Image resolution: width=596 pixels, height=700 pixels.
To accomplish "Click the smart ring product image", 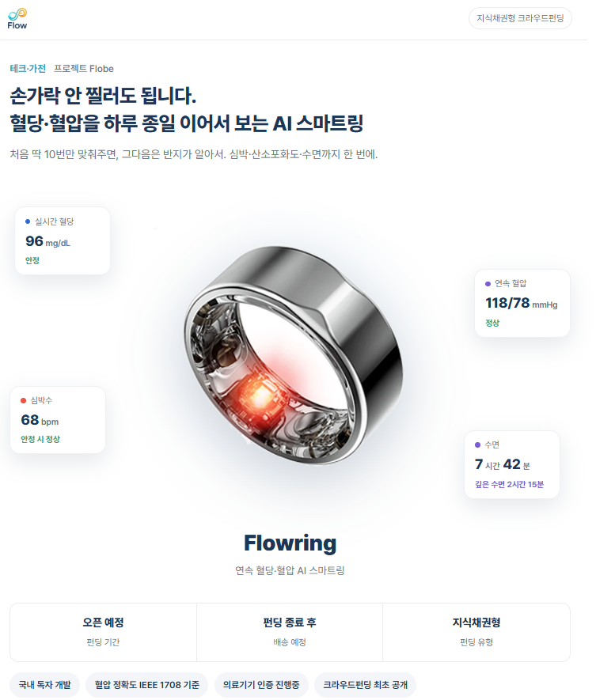I will pyautogui.click(x=293, y=355).
